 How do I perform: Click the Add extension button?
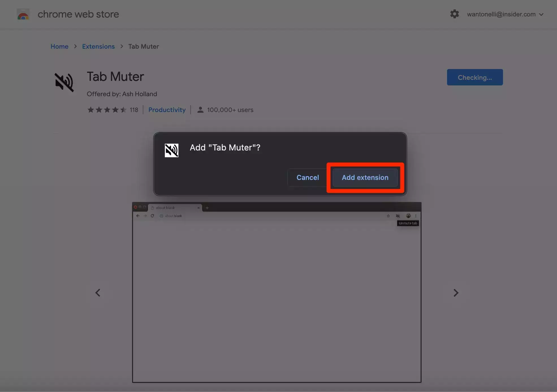[365, 178]
